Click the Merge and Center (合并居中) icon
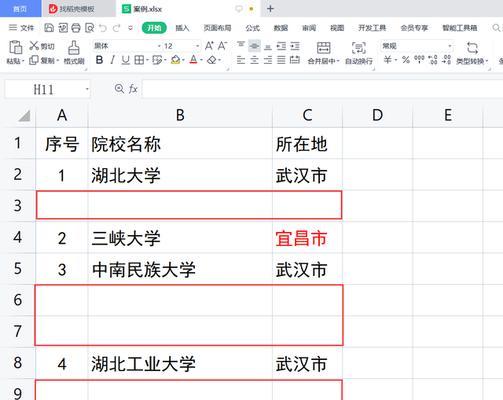The image size is (503, 400). pyautogui.click(x=323, y=48)
